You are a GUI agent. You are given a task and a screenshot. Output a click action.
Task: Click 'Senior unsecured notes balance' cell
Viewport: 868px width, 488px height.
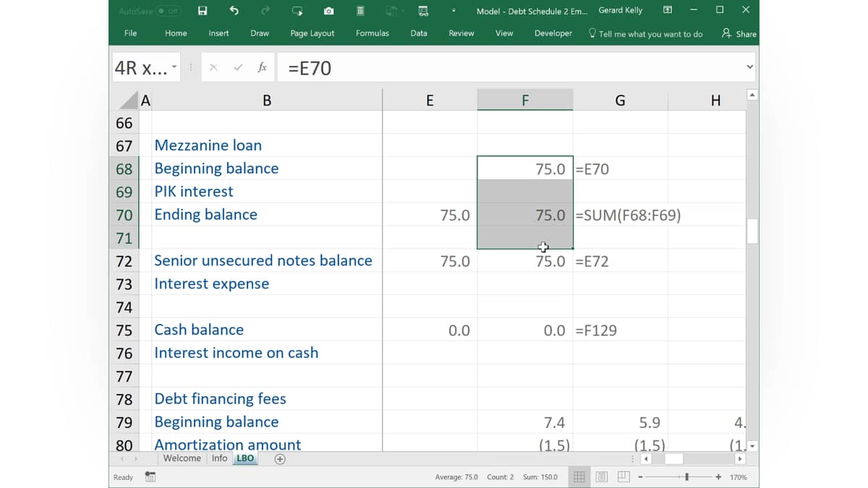click(x=267, y=261)
